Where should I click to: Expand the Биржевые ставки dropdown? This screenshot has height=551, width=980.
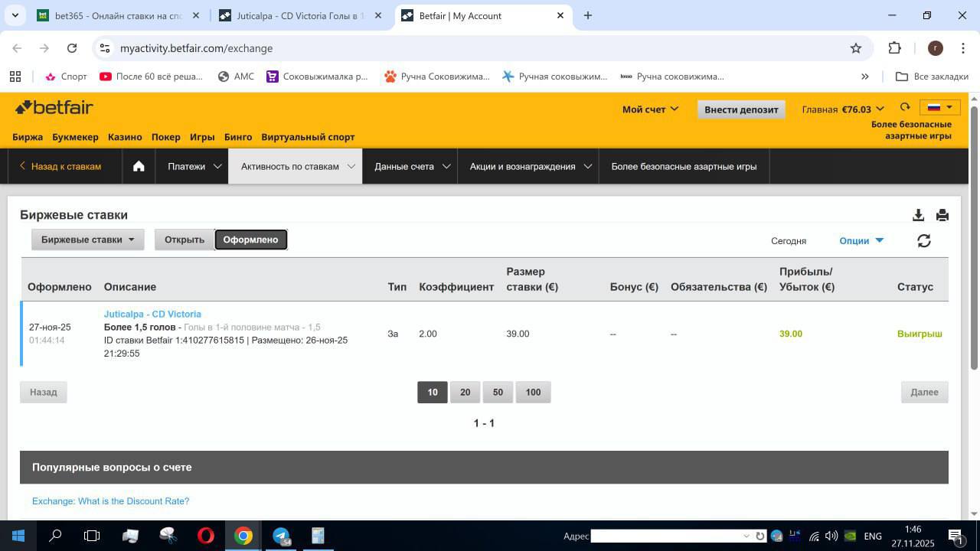[x=87, y=240]
